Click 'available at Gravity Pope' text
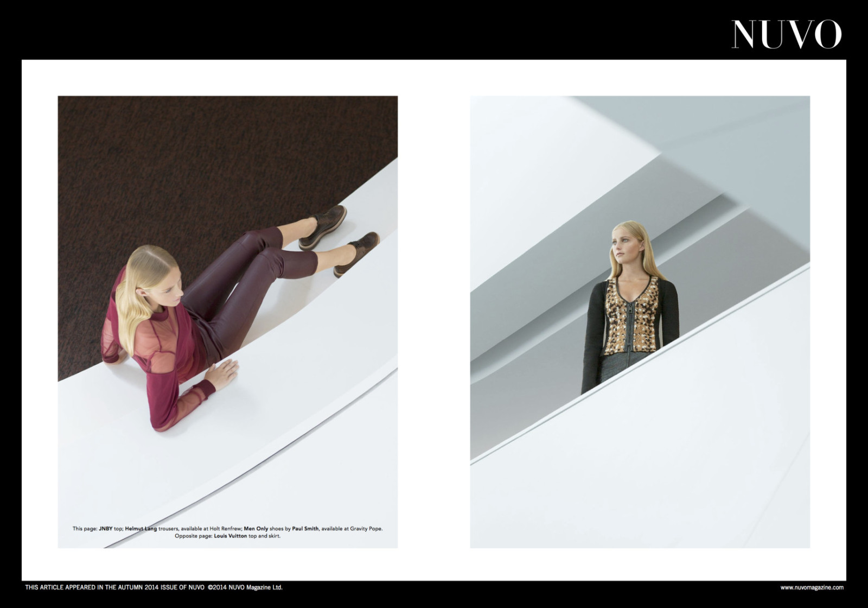The image size is (868, 608). point(352,529)
